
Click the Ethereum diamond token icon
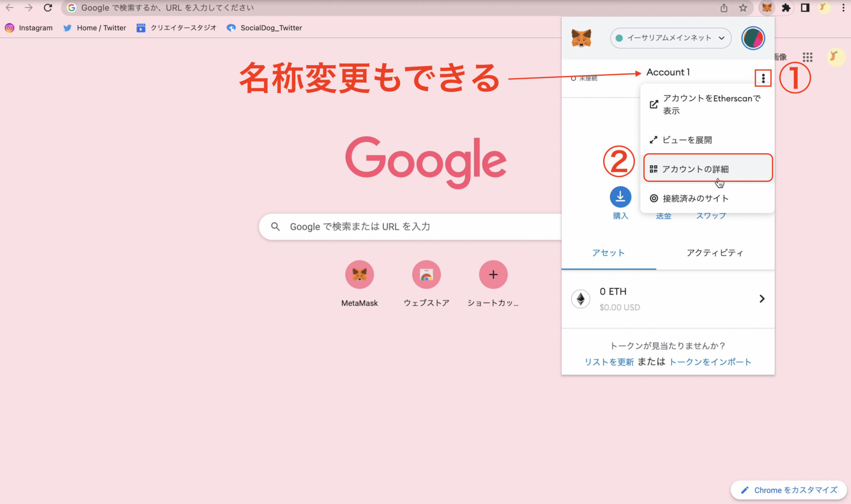click(x=581, y=299)
